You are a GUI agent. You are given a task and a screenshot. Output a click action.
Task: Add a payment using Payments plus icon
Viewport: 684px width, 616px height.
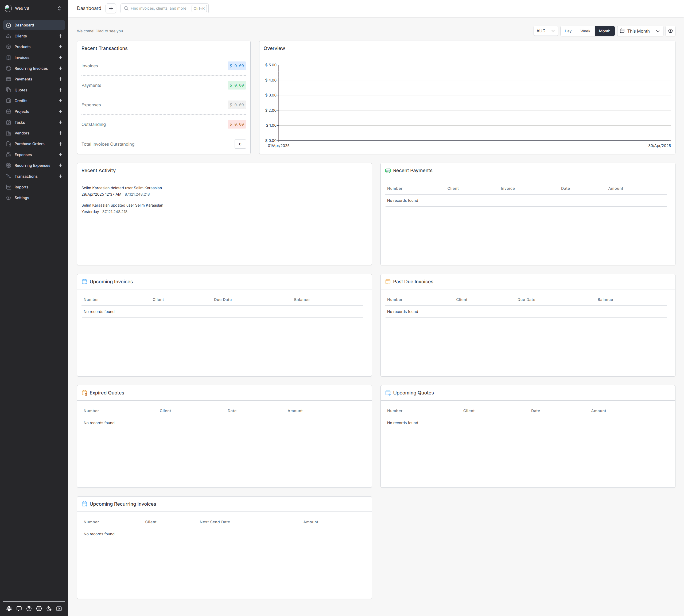point(60,79)
